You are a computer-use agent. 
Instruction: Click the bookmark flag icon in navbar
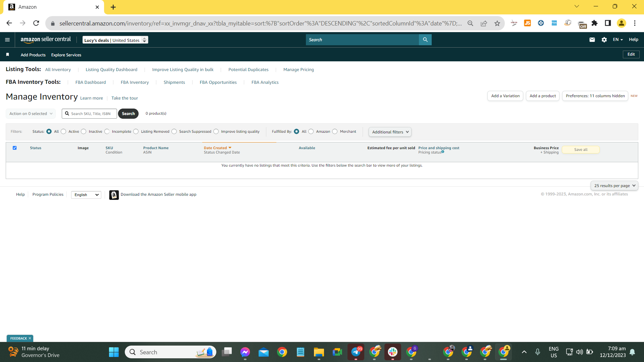coord(7,55)
